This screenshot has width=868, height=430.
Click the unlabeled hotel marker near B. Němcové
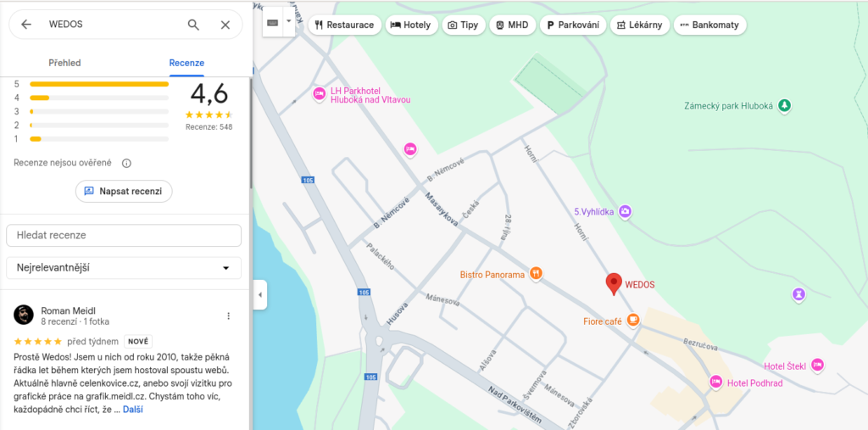coord(409,148)
